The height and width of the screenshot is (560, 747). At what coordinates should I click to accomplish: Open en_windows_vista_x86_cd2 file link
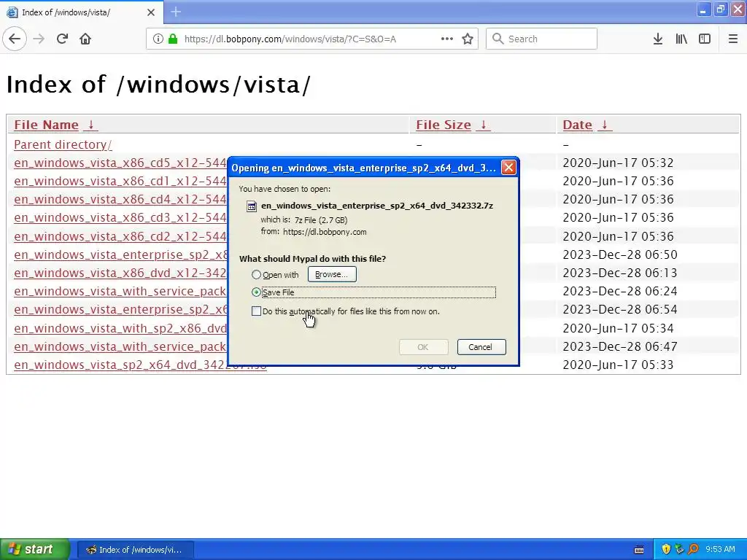point(120,236)
